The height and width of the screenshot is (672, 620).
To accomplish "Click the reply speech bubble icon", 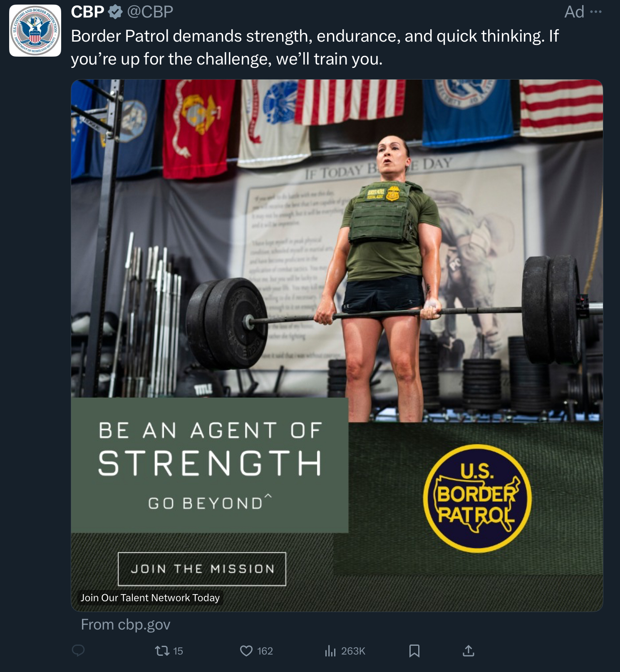I will point(78,650).
